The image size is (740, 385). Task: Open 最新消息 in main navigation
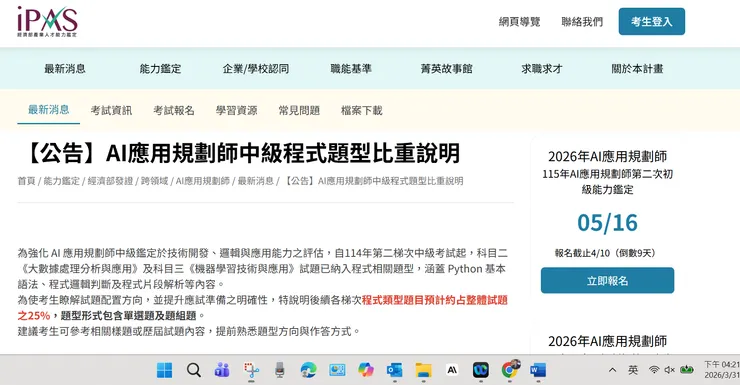(x=65, y=69)
